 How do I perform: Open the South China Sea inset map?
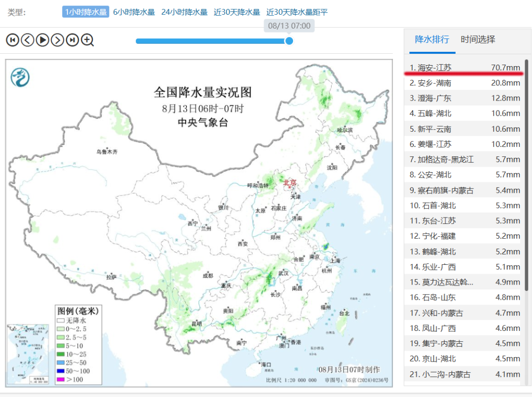(x=28, y=354)
